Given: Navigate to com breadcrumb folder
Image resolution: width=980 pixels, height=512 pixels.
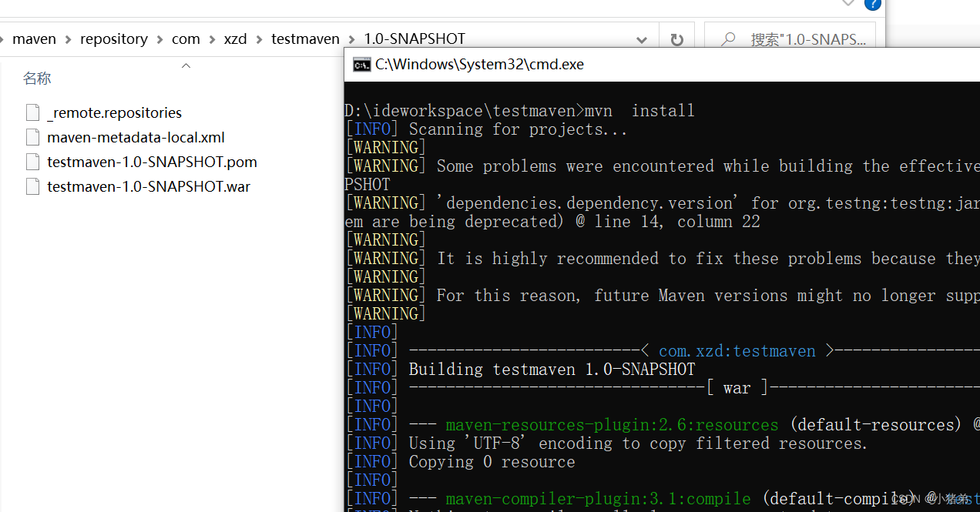Looking at the screenshot, I should point(186,39).
